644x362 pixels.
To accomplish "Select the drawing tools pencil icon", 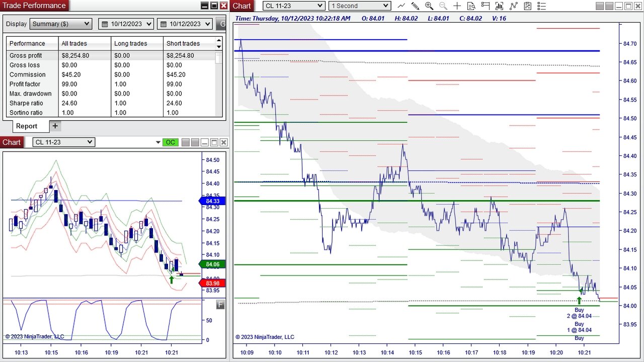I will (x=415, y=6).
